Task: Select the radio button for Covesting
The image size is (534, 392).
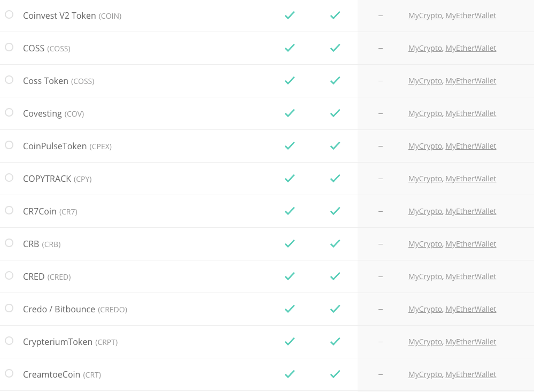Action: click(x=9, y=112)
